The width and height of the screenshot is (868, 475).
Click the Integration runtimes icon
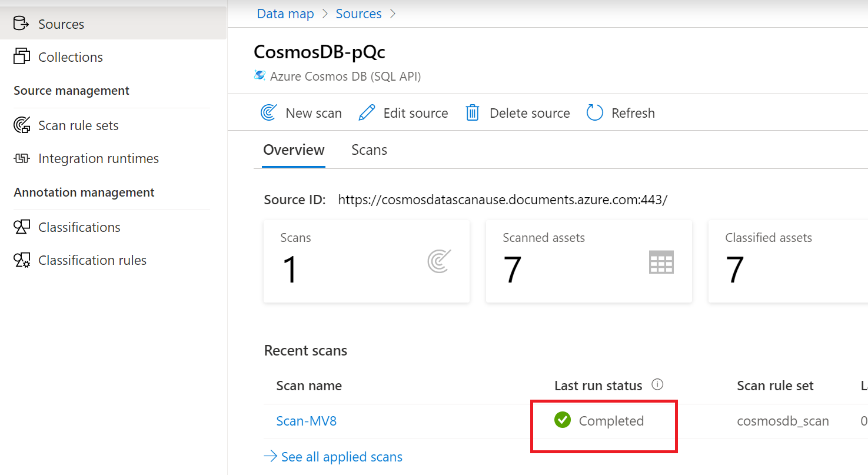(x=22, y=158)
